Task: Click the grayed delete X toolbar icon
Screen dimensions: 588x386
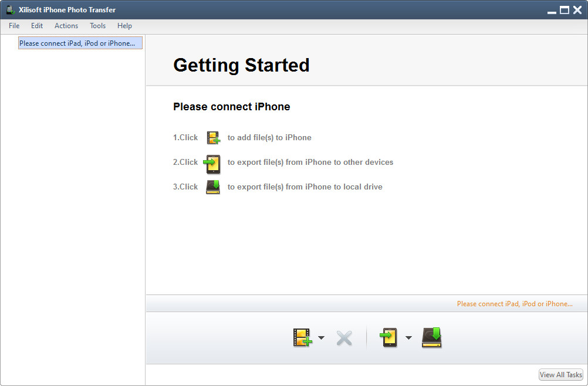Action: [x=344, y=338]
